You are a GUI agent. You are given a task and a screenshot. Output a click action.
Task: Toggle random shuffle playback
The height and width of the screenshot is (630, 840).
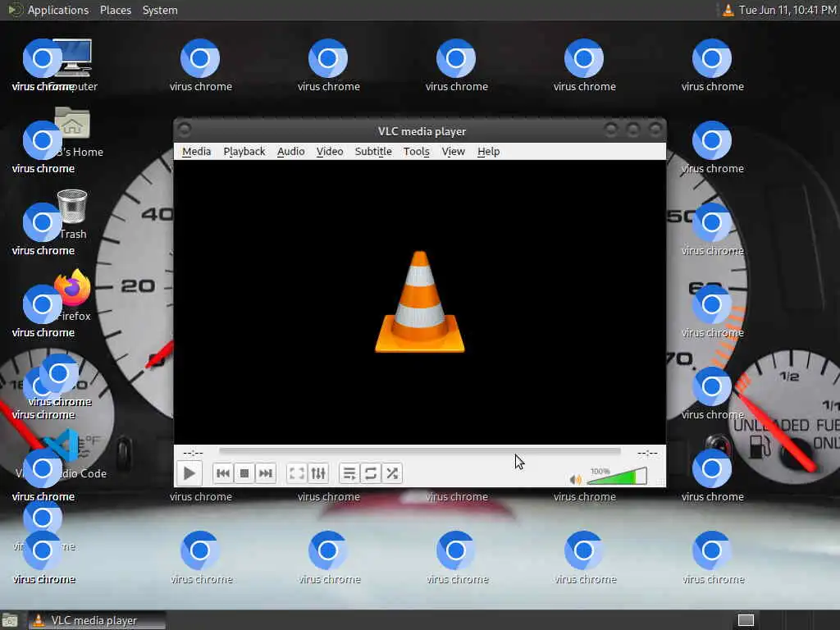[392, 473]
